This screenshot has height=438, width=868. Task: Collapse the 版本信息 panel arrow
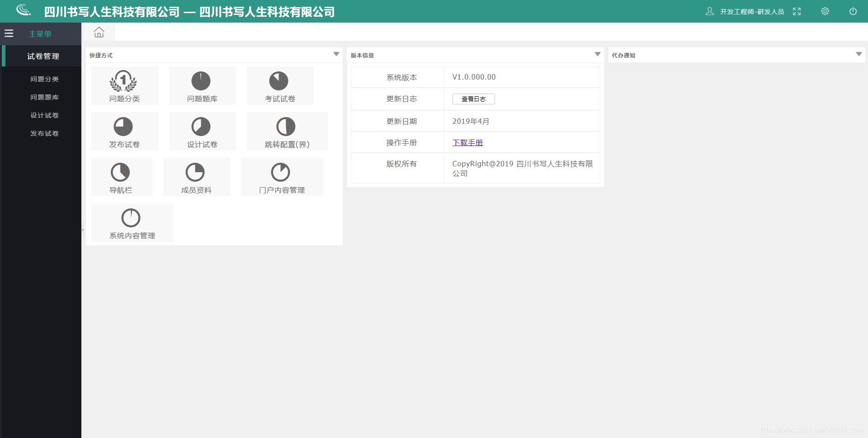(598, 54)
